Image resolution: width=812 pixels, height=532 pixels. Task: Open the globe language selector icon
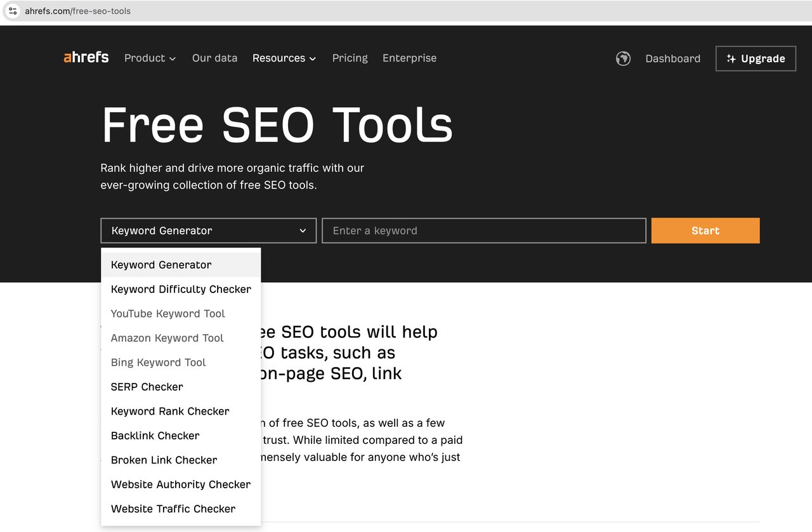point(623,58)
